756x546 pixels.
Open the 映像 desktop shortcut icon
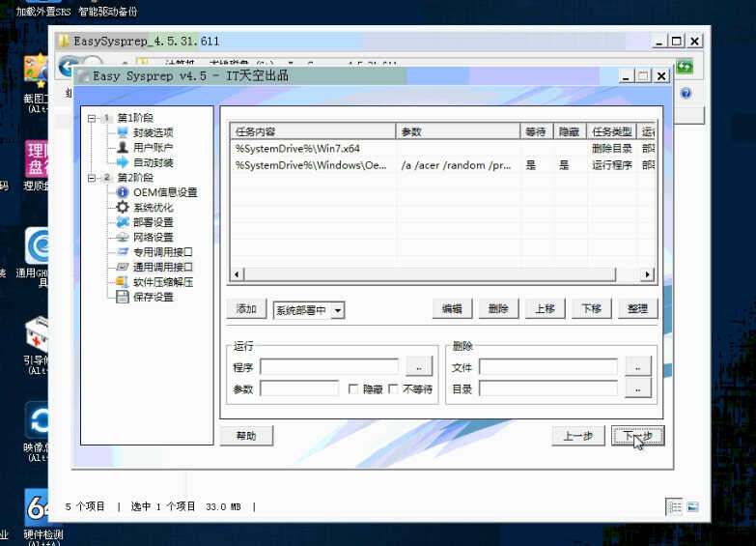pyautogui.click(x=37, y=420)
